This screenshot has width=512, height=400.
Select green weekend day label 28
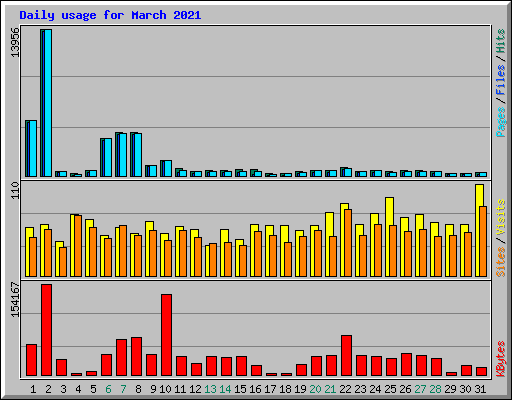click(x=435, y=389)
